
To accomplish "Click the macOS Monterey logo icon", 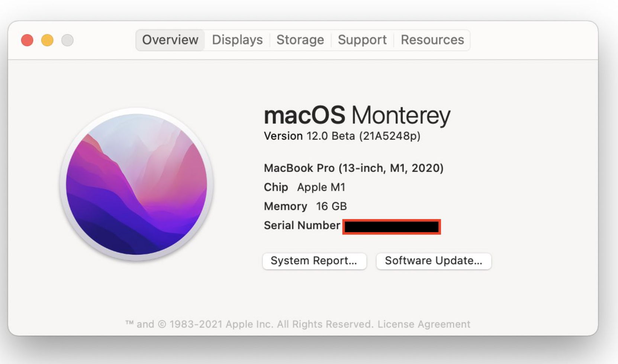I will click(136, 184).
